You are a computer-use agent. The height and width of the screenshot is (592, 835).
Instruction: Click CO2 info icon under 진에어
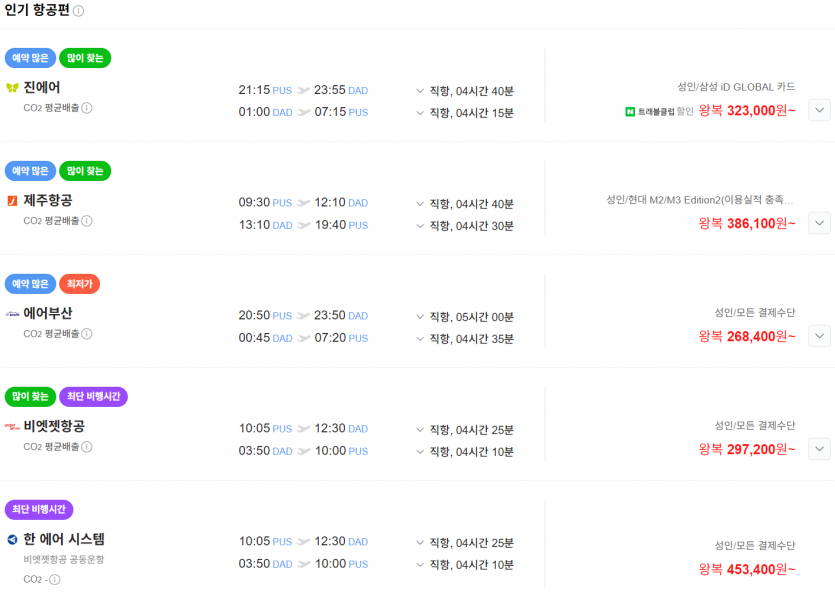pyautogui.click(x=87, y=108)
